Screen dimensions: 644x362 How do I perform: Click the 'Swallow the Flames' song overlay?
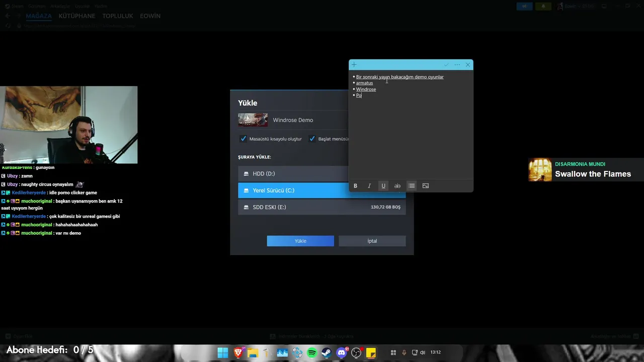click(x=593, y=174)
